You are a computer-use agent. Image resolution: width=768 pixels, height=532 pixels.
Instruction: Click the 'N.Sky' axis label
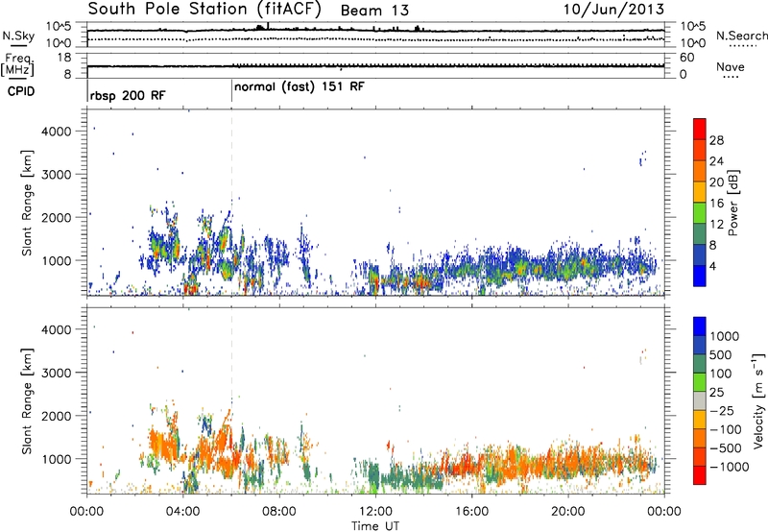point(18,36)
